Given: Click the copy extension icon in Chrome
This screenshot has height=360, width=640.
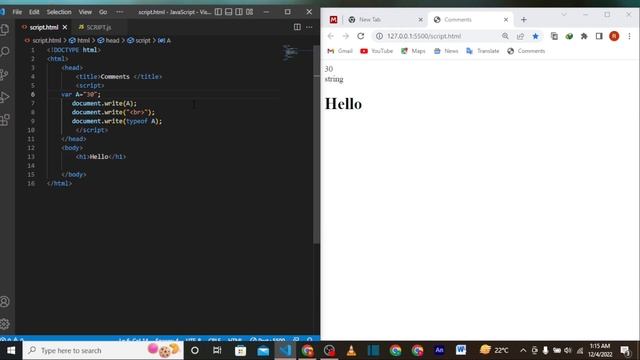Looking at the screenshot, I should coord(554,36).
